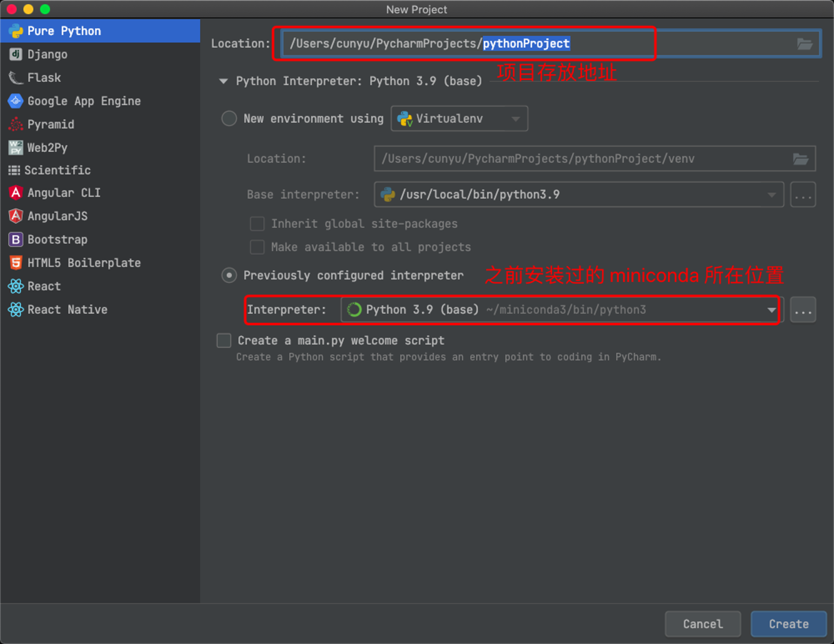
Task: Close the New Project window
Action: point(12,9)
